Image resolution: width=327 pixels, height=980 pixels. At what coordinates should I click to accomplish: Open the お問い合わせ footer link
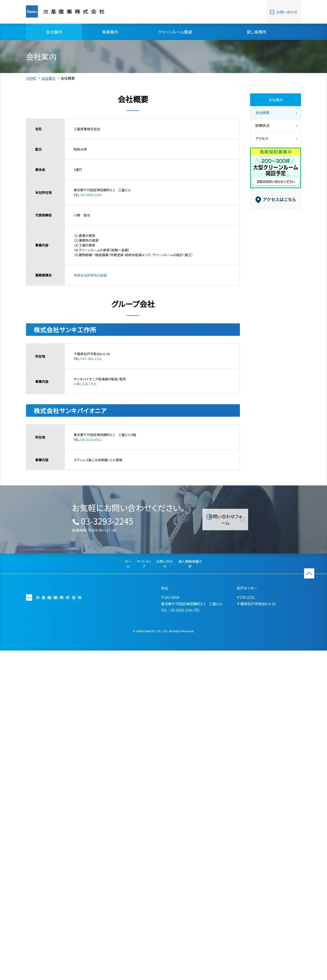[x=165, y=564]
